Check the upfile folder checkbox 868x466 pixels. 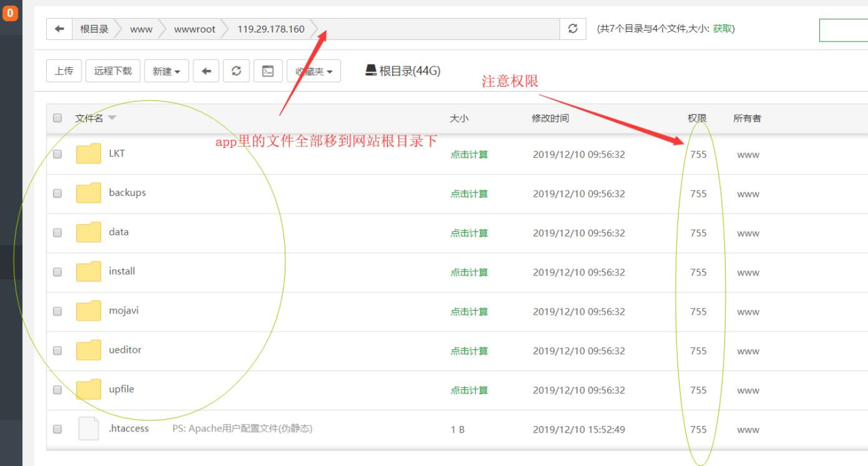tap(57, 390)
